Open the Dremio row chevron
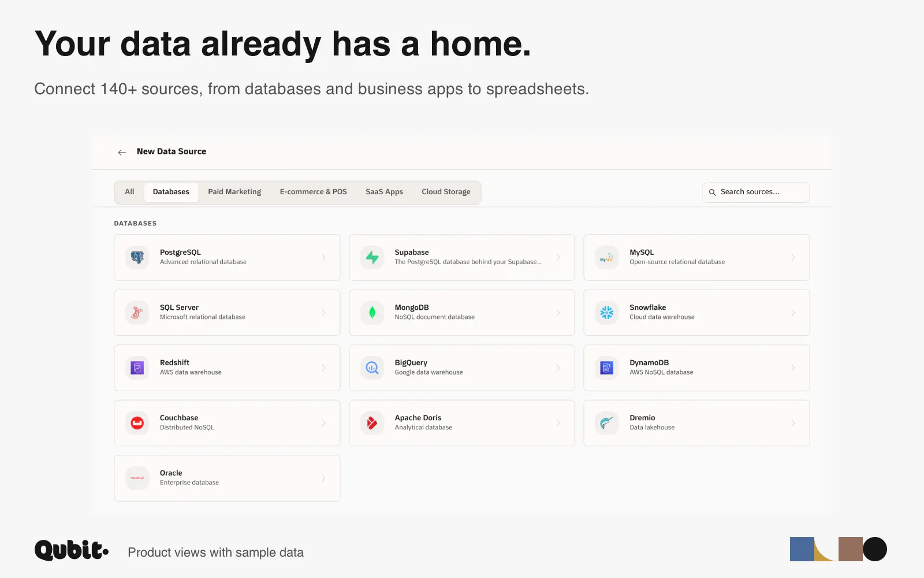This screenshot has height=578, width=924. [x=793, y=423]
